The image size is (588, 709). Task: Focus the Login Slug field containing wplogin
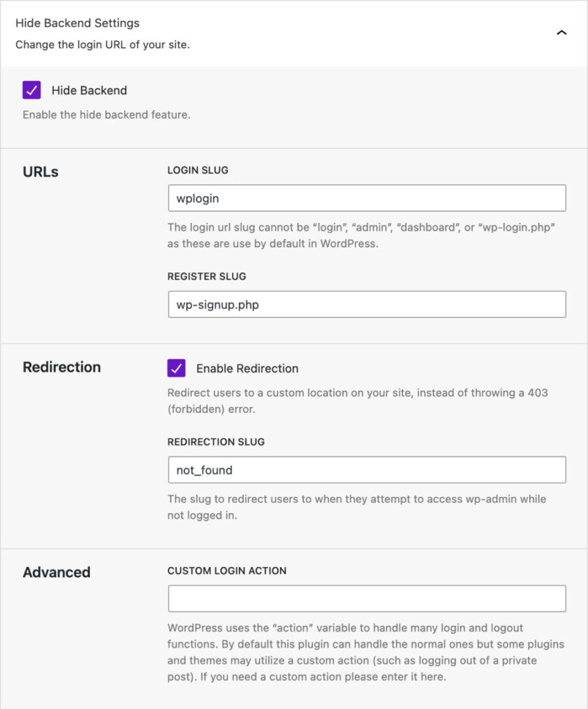(366, 198)
